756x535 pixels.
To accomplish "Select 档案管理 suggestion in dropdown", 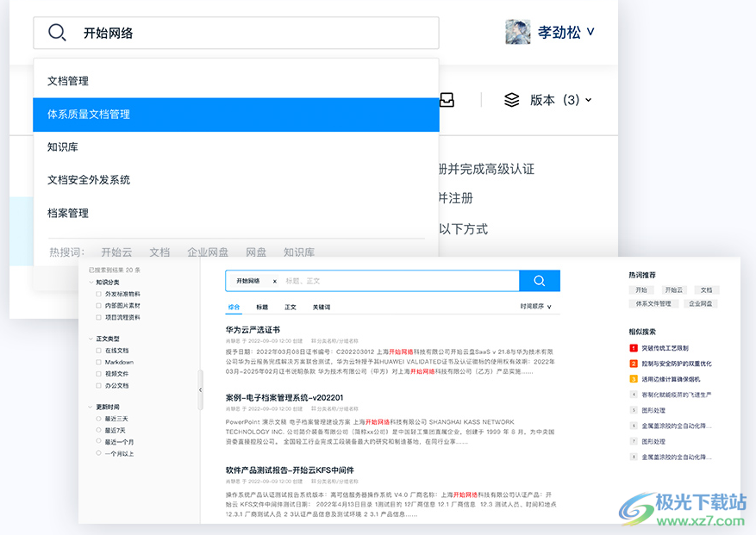I will [236, 213].
